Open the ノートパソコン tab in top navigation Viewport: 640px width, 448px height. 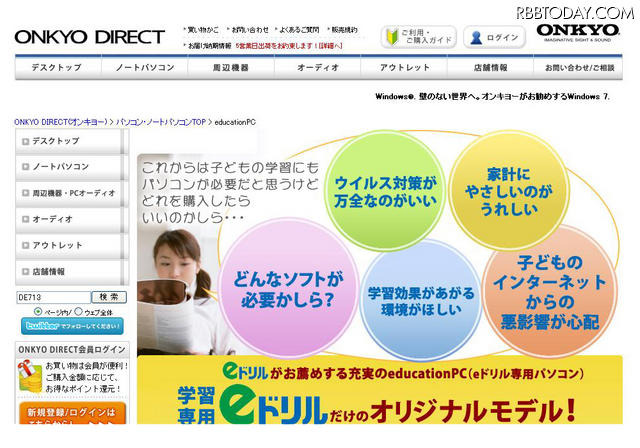coord(145,67)
